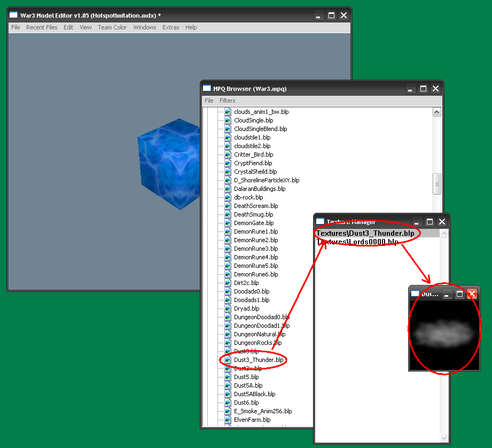
Task: Click the DalaranBuildings.blp file icon
Action: pos(228,189)
